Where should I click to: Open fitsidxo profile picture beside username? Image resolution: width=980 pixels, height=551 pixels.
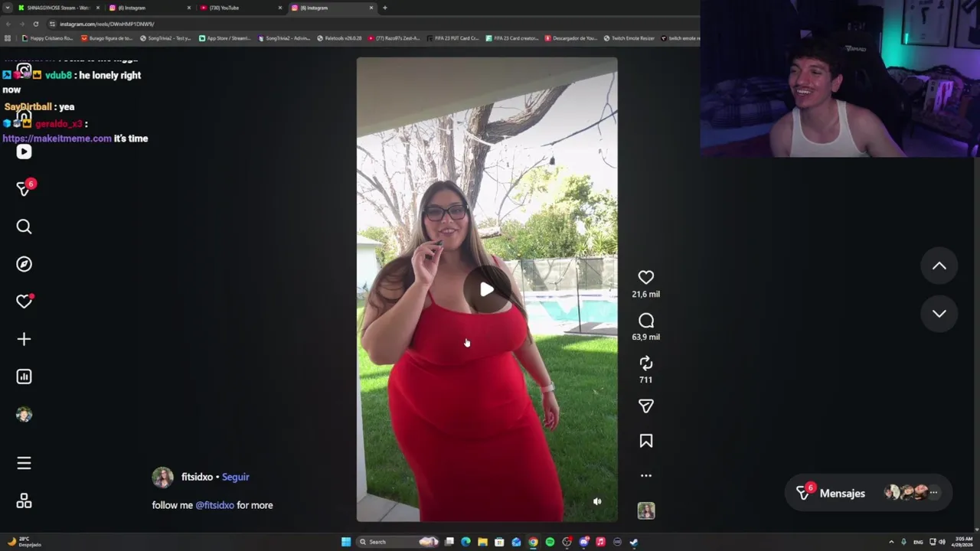(x=162, y=478)
